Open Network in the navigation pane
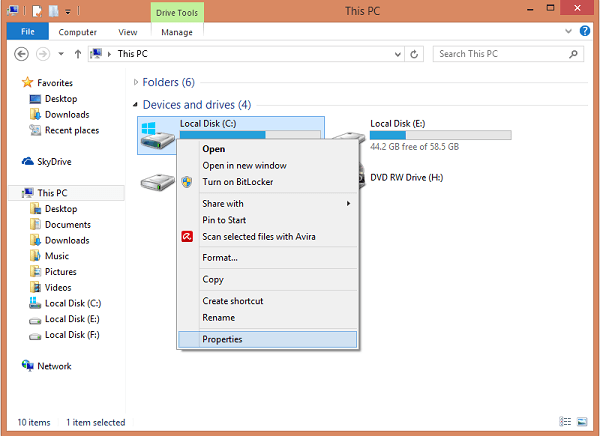Image resolution: width=600 pixels, height=436 pixels. click(54, 366)
